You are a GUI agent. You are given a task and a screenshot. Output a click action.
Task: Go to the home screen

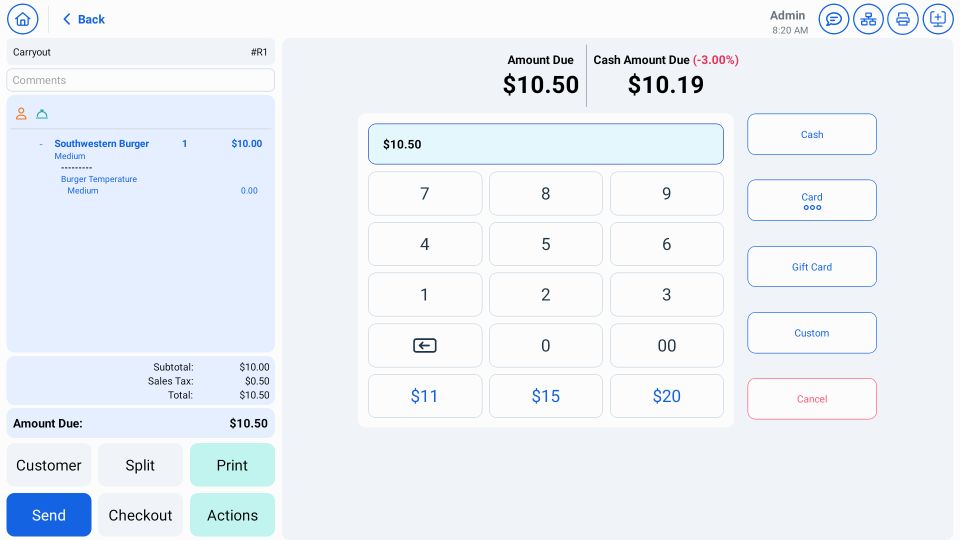[x=23, y=19]
